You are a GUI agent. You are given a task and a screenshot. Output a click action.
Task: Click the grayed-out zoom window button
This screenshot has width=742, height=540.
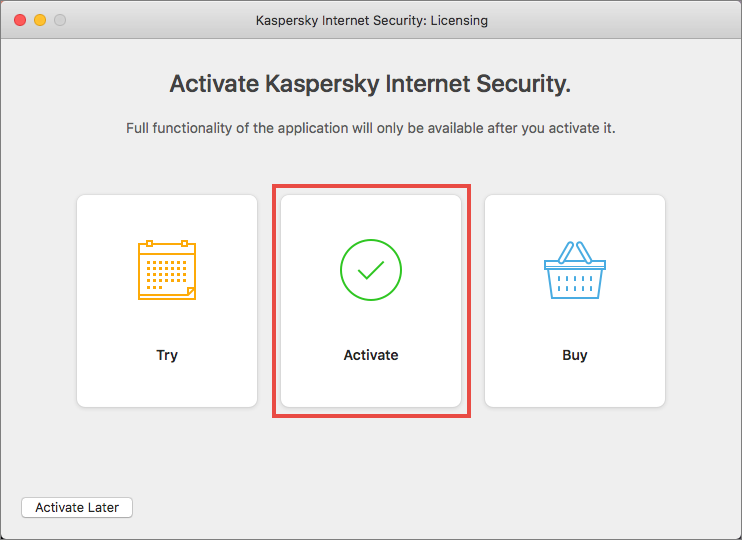(x=60, y=20)
